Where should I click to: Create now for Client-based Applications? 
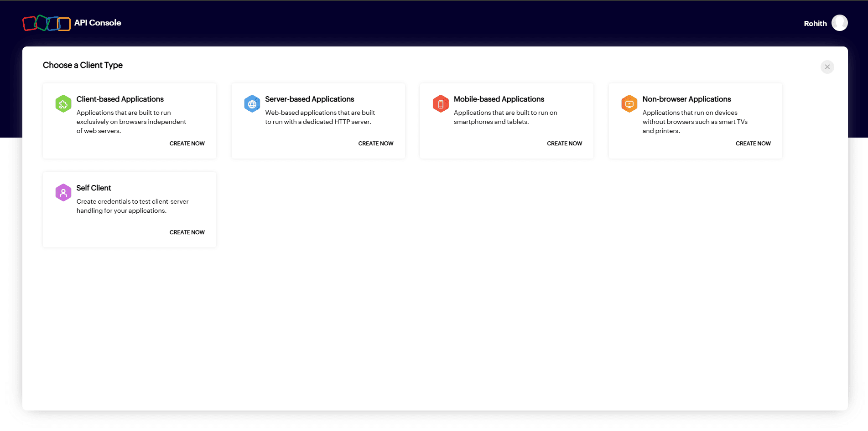click(187, 144)
